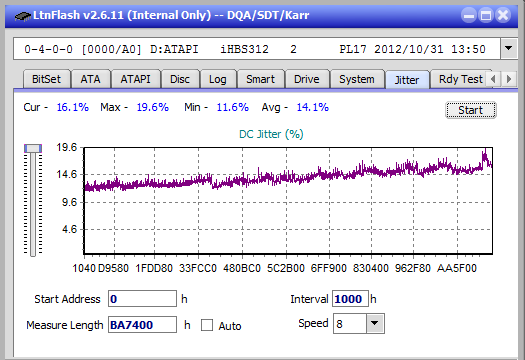Click the LtnFlash chip icon in title bar
Viewport: 525px width, 360px height.
point(23,16)
